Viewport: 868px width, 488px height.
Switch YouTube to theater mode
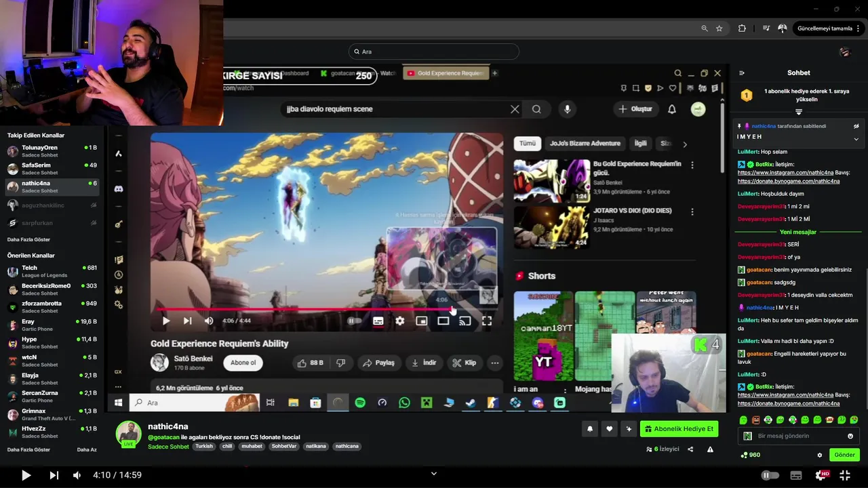443,321
